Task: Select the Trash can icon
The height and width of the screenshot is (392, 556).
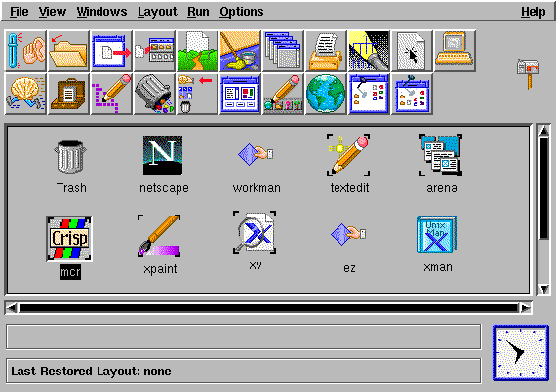Action: [70, 157]
